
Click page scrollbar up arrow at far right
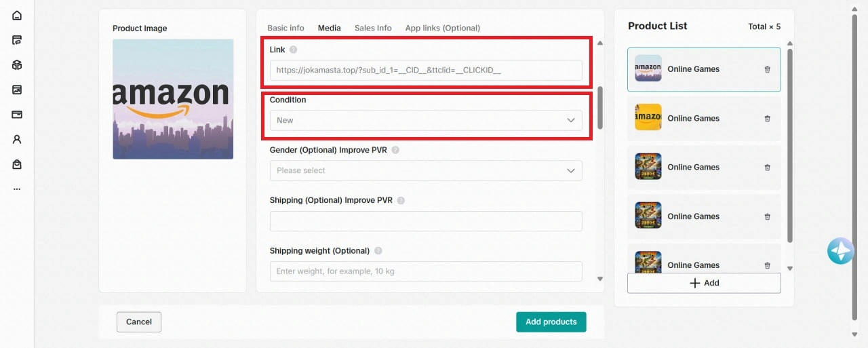854,11
